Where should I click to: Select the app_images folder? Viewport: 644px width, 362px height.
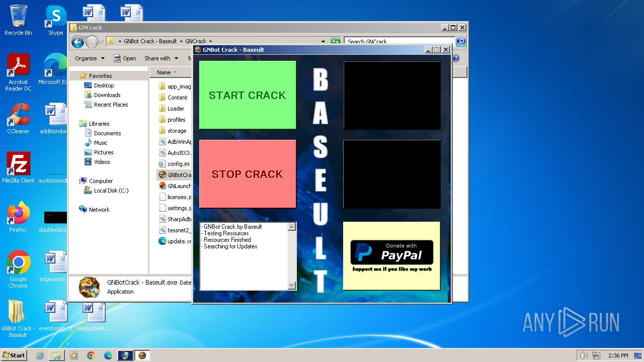click(x=175, y=86)
